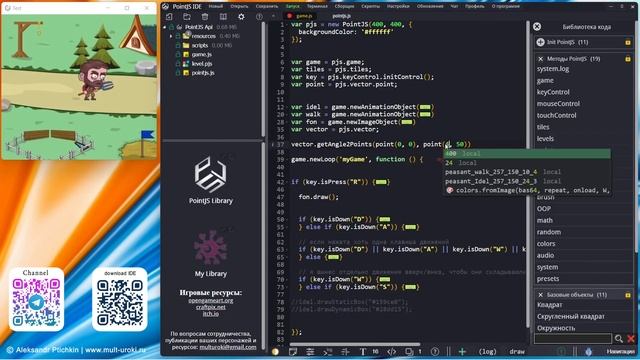Click the green plus icon in bottom toolbar
640x360 pixels.
[x=462, y=351]
